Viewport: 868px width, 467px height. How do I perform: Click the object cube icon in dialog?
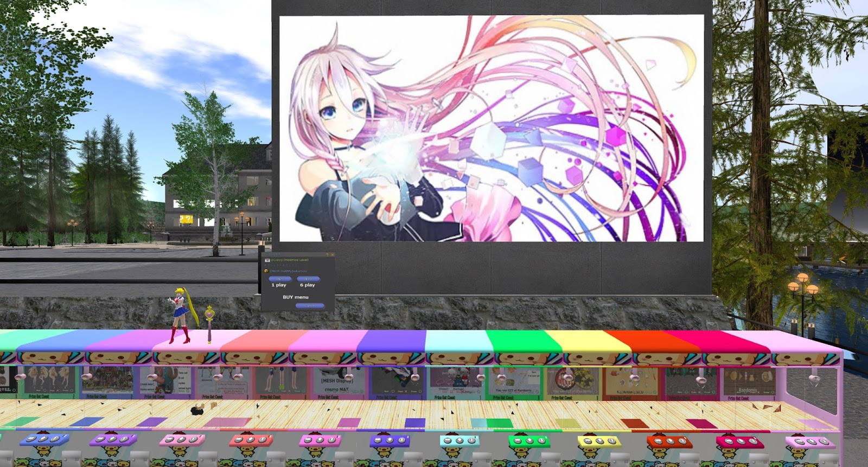[266, 271]
